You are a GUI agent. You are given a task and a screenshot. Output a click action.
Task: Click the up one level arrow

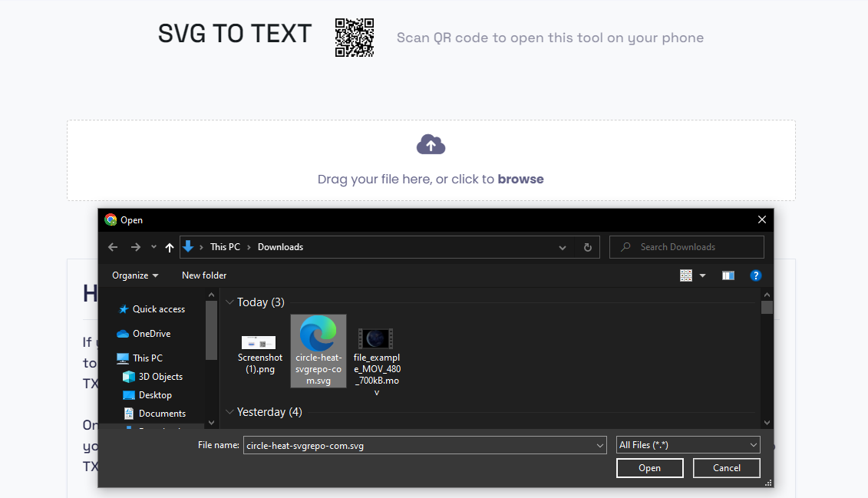coord(170,247)
